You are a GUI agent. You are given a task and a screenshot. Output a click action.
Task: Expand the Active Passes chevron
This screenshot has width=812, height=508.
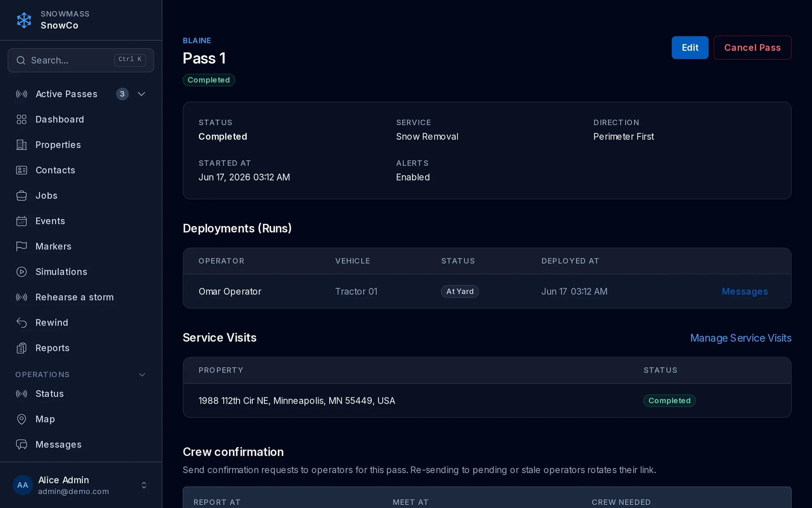click(x=141, y=94)
